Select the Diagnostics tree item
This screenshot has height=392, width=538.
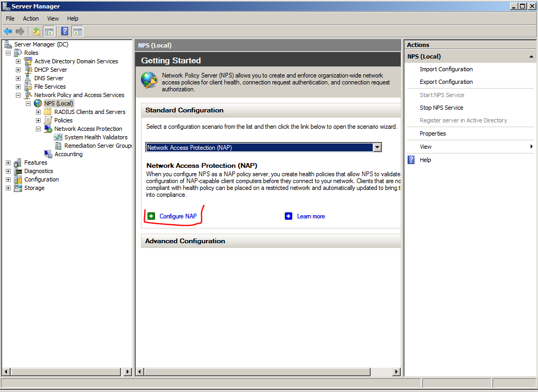[39, 171]
